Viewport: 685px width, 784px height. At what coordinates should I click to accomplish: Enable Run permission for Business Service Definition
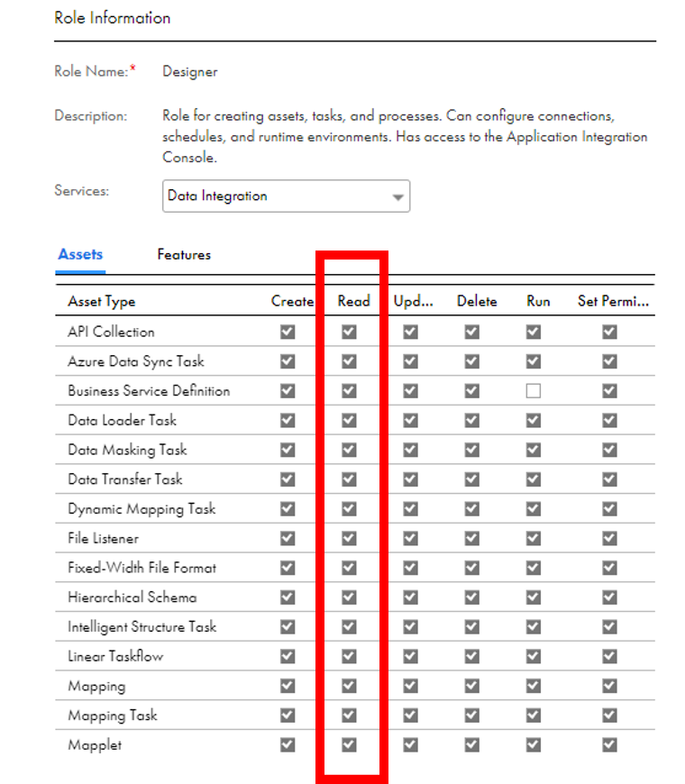click(534, 391)
